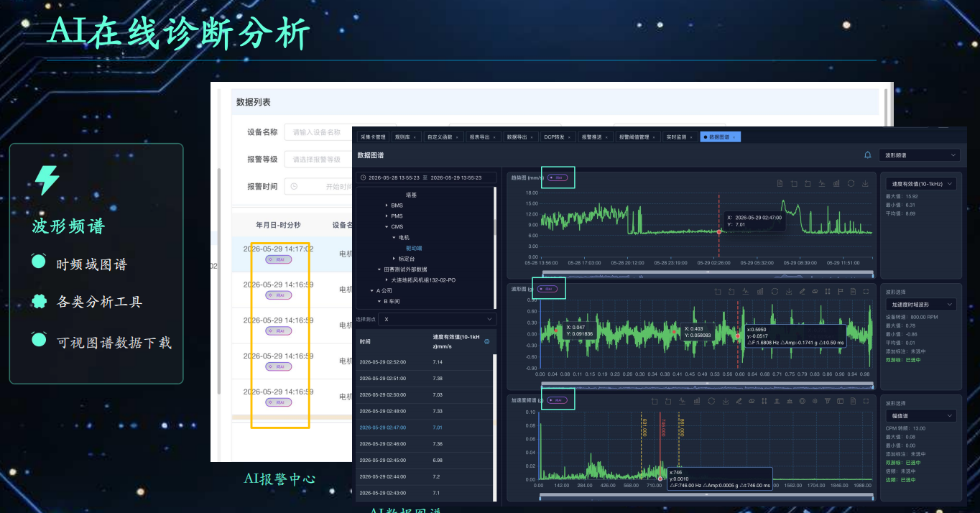Switch to the 自定义函数 tab
Screen dimensions: 980x513
[x=443, y=137]
